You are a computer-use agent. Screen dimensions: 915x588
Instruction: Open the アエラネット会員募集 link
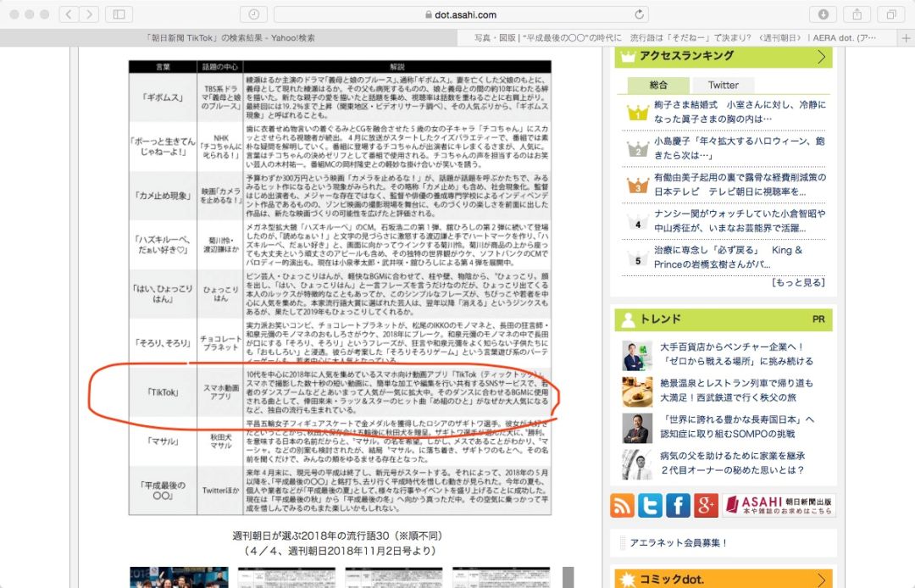[x=678, y=542]
